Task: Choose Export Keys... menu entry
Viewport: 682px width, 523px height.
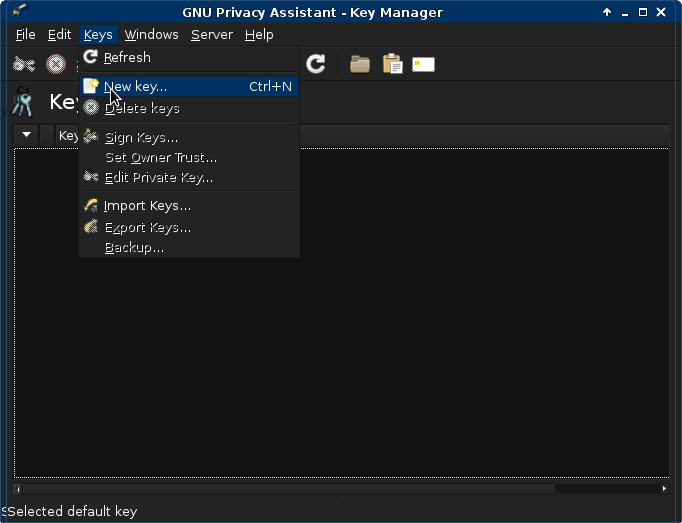Action: 189,227
